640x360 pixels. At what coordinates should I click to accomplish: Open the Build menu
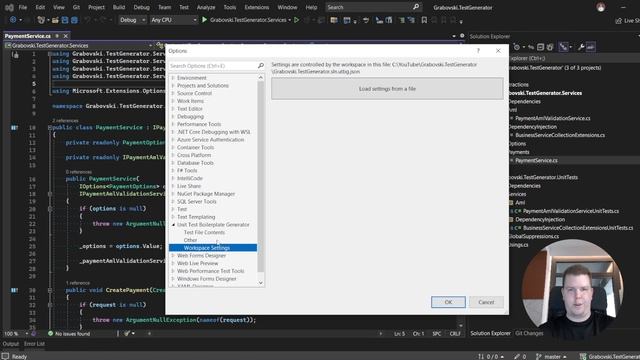pyautogui.click(x=119, y=7)
